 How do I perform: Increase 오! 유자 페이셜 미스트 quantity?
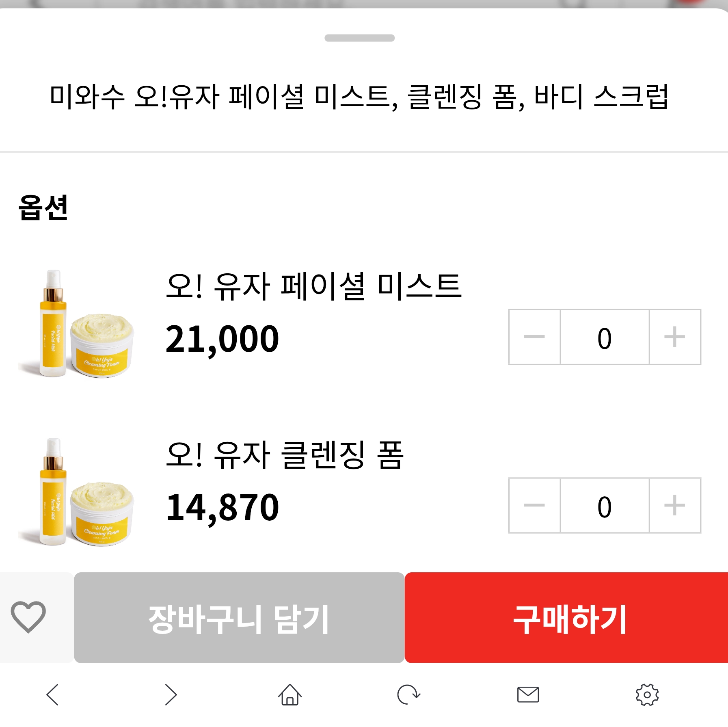675,337
